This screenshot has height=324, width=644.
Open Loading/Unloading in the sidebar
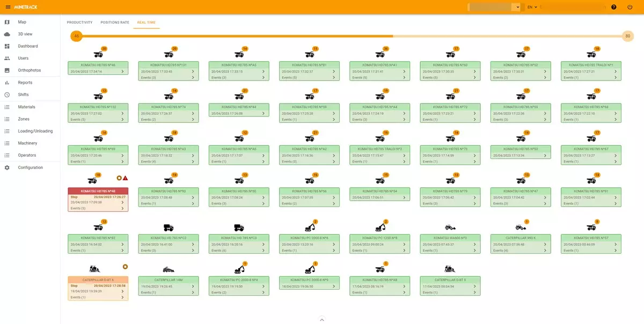click(x=35, y=131)
